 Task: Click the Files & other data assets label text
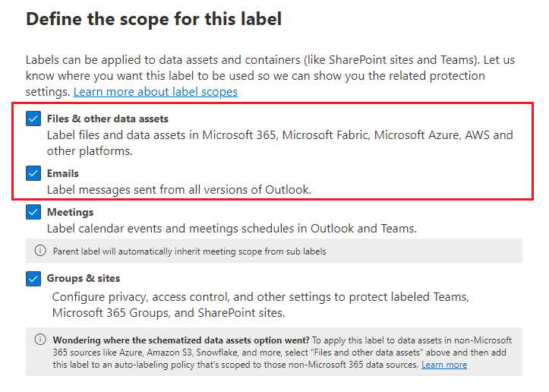[x=108, y=119]
